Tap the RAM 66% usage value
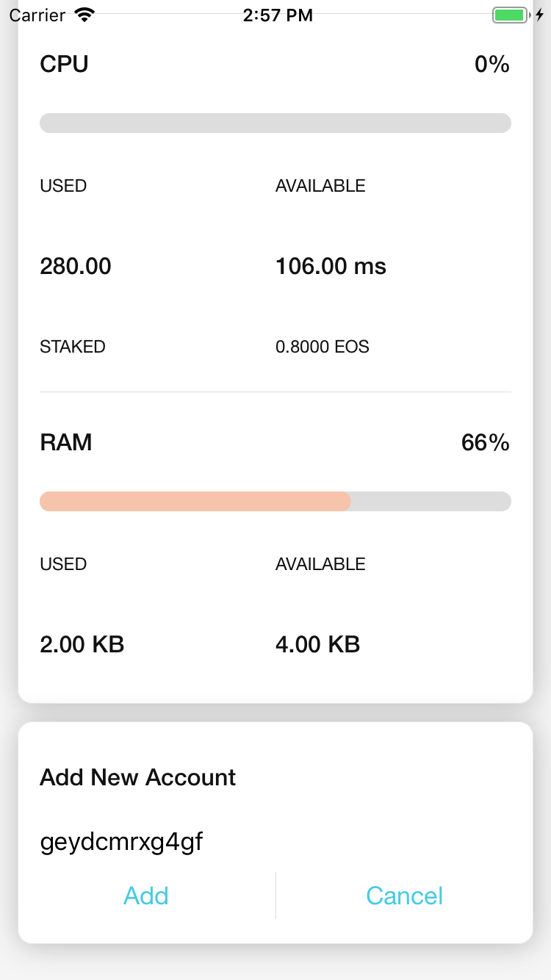The height and width of the screenshot is (980, 551). (485, 442)
